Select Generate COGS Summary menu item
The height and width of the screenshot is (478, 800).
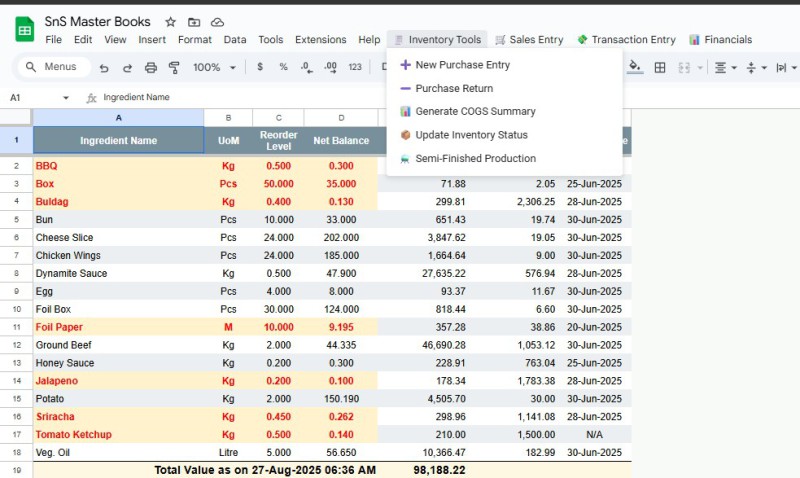click(475, 111)
